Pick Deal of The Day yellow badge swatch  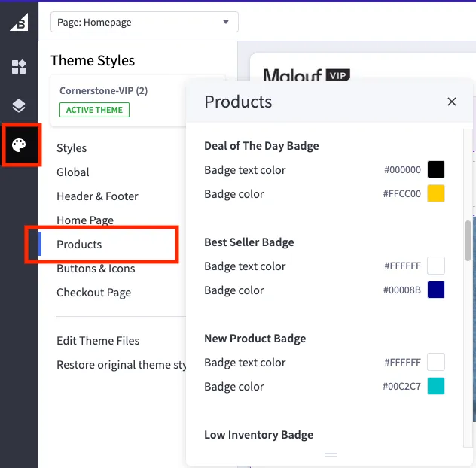pyautogui.click(x=436, y=193)
